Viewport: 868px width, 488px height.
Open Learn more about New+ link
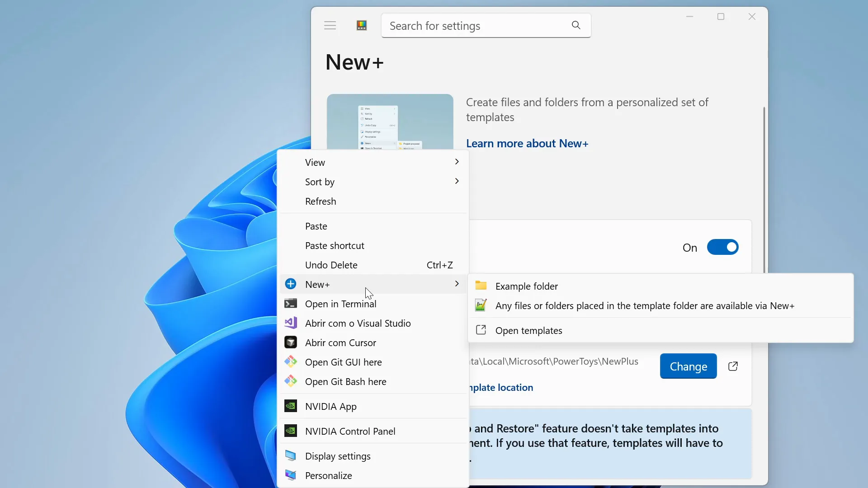click(x=527, y=143)
